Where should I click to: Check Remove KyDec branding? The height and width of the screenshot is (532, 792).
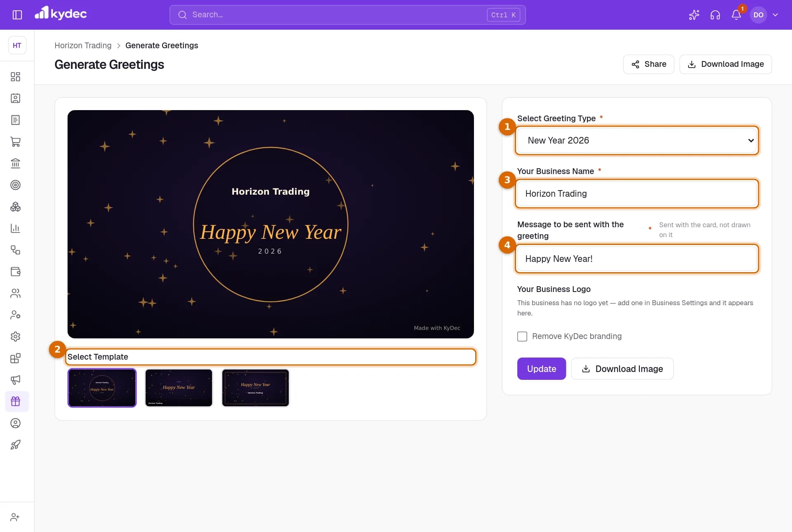pos(522,337)
